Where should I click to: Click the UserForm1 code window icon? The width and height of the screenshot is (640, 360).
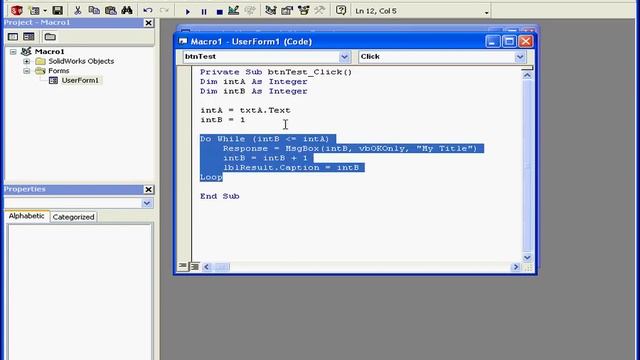coord(183,42)
